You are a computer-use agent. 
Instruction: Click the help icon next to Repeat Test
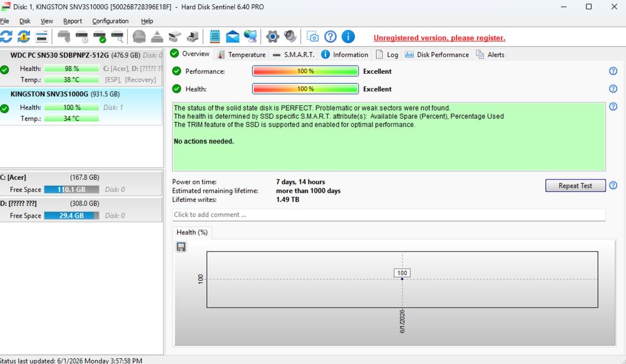click(x=613, y=185)
